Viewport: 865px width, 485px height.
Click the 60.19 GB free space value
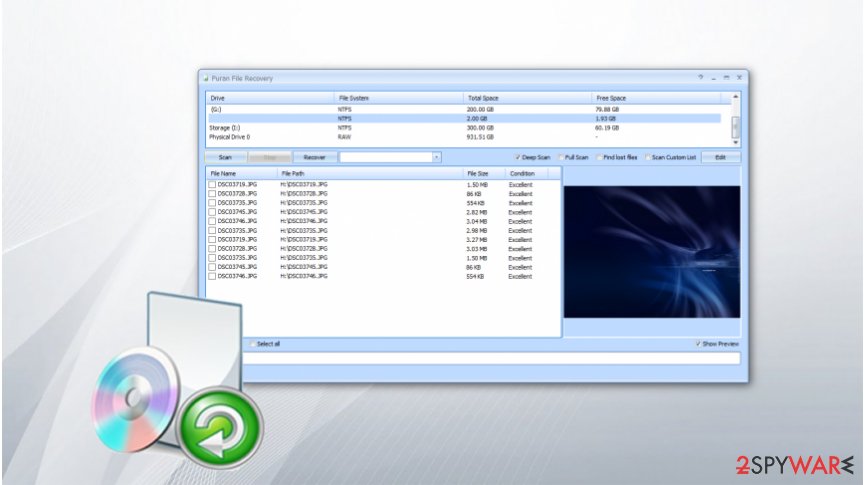(x=607, y=127)
